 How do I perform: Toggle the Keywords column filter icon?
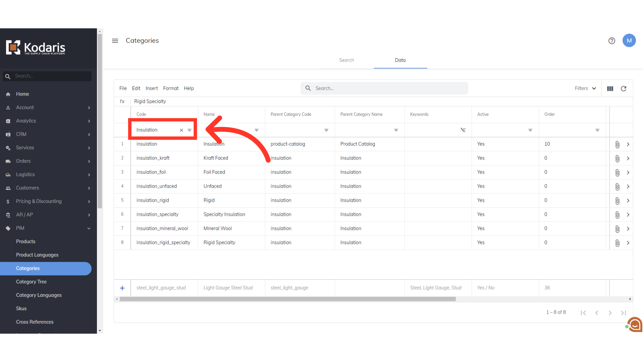point(463,130)
